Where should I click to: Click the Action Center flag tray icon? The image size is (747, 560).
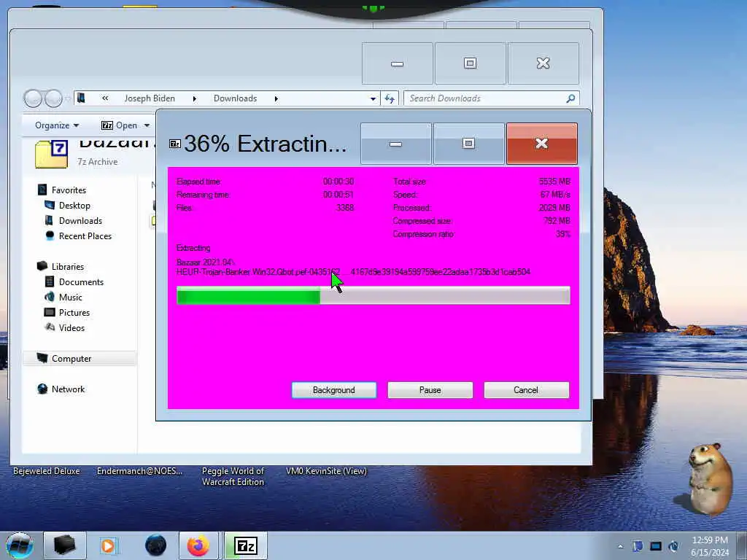pyautogui.click(x=638, y=546)
